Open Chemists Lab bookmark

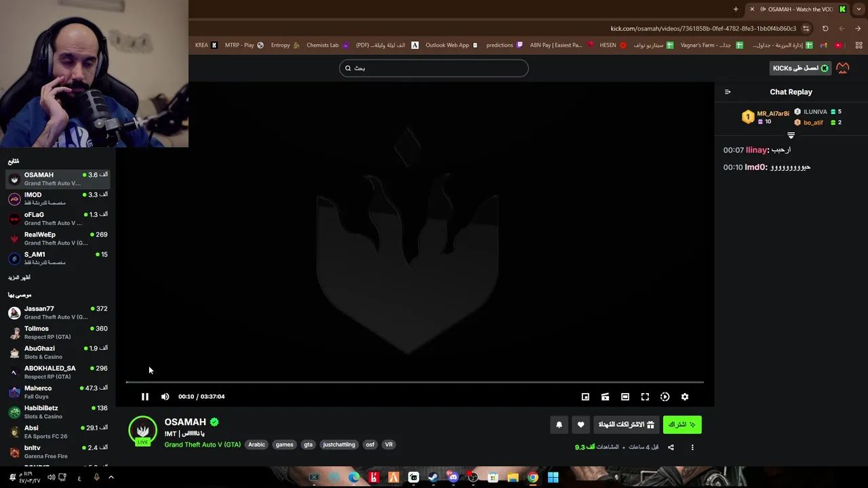(x=328, y=45)
